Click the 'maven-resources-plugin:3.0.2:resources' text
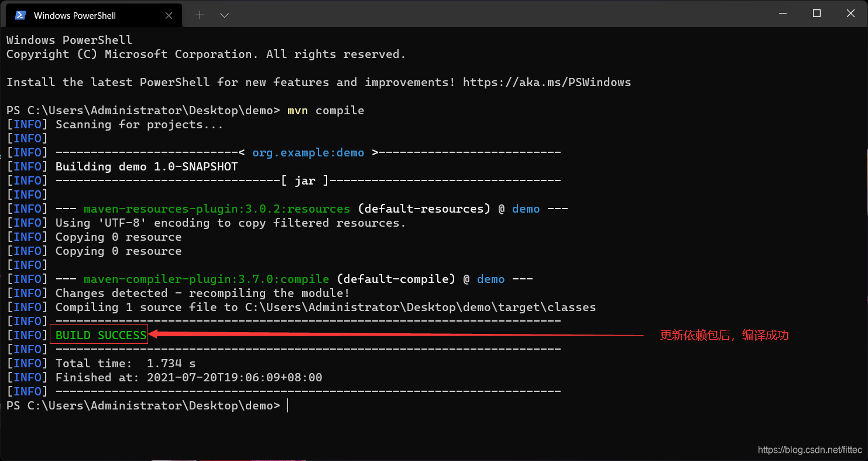The image size is (868, 461). [217, 209]
